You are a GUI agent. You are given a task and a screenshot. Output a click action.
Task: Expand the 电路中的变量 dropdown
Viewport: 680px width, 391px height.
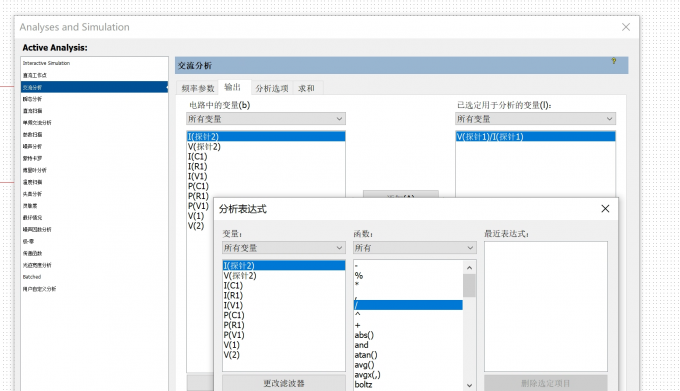coord(266,119)
